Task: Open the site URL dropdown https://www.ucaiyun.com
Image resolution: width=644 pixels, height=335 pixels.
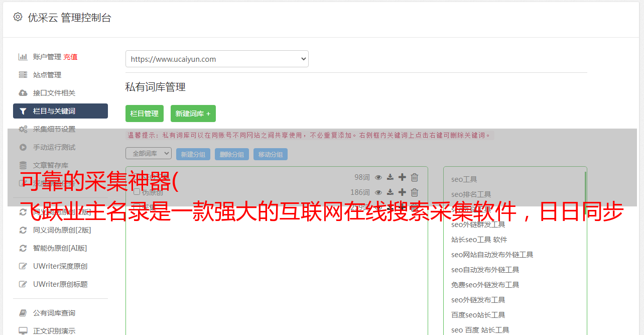Action: point(217,59)
